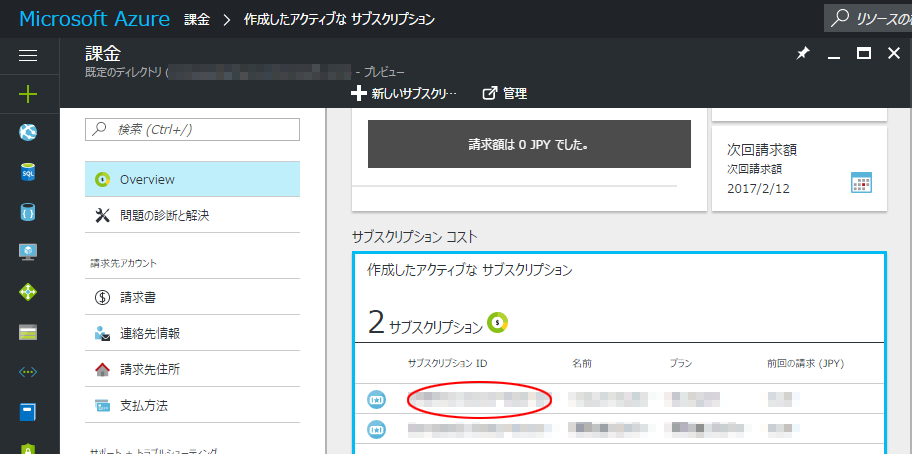Open the App Services globe icon in sidebar
912x454 pixels.
(x=28, y=132)
